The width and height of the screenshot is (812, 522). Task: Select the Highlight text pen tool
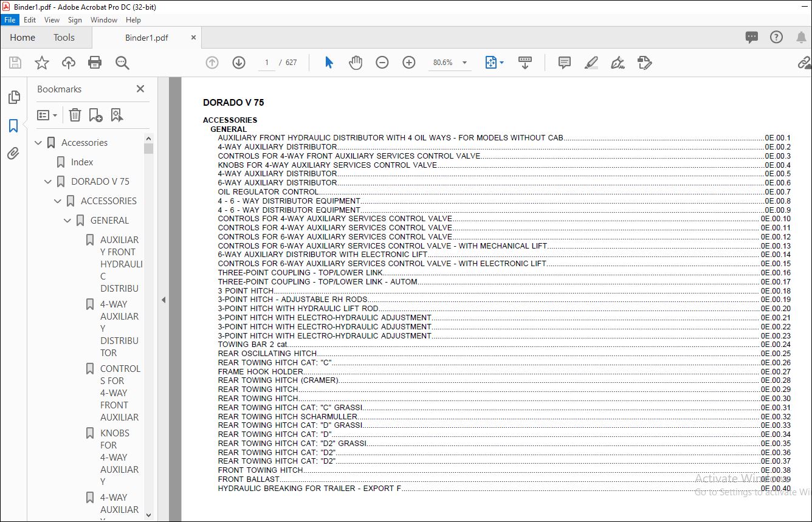point(591,63)
